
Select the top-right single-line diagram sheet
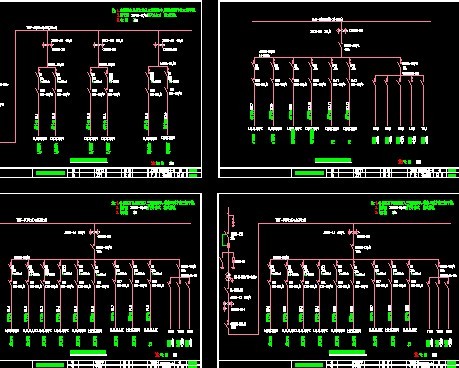point(339,89)
